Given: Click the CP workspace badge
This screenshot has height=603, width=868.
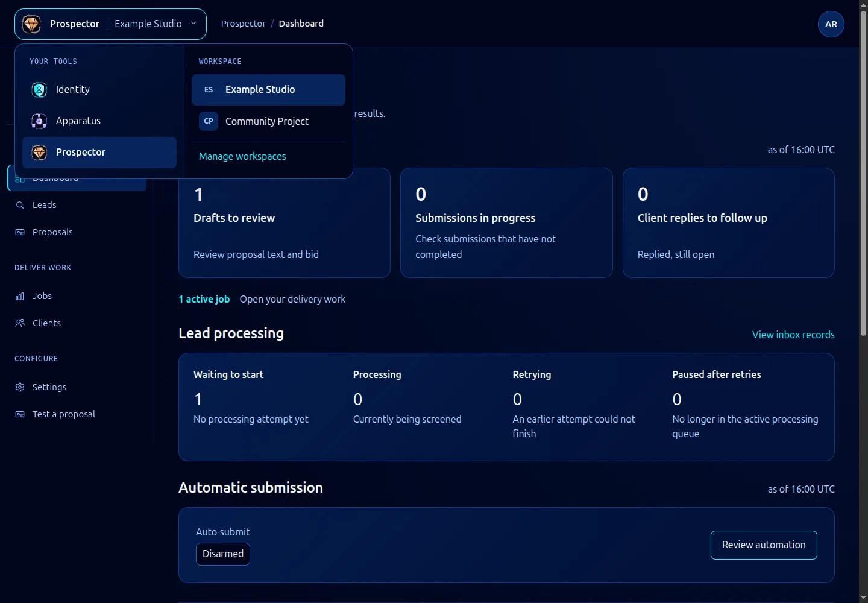Looking at the screenshot, I should click(x=209, y=121).
